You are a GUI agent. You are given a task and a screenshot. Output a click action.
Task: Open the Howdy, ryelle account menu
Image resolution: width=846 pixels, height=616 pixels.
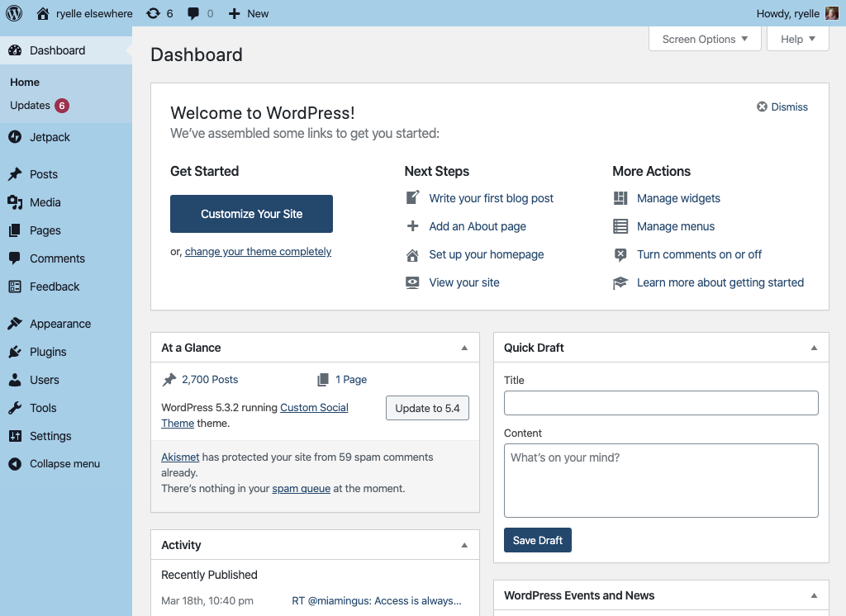pyautogui.click(x=797, y=13)
